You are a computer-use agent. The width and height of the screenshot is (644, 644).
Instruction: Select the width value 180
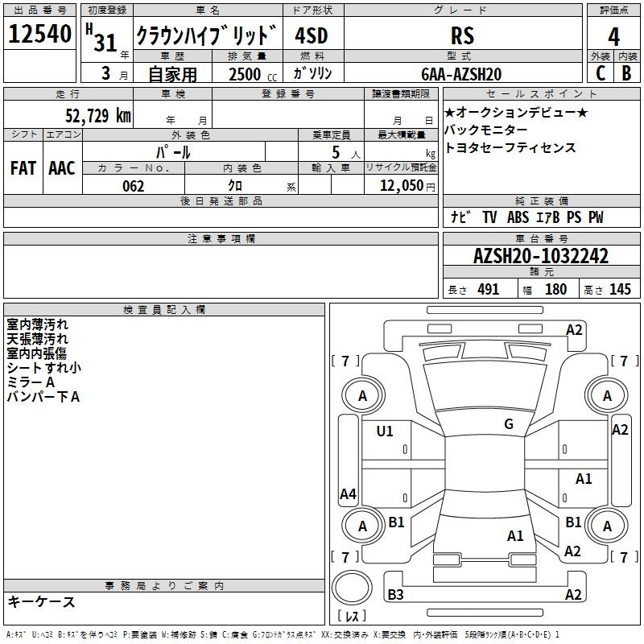pyautogui.click(x=555, y=289)
